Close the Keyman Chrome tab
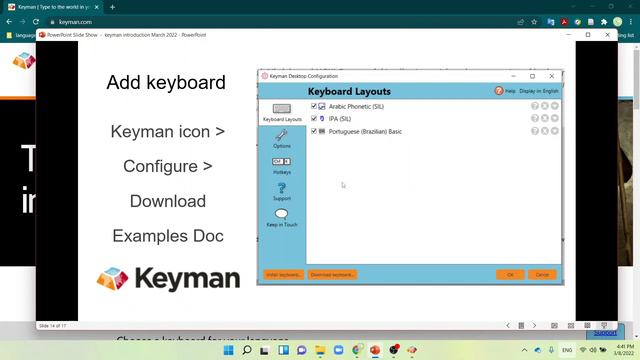This screenshot has height=360, width=640. 97,7
